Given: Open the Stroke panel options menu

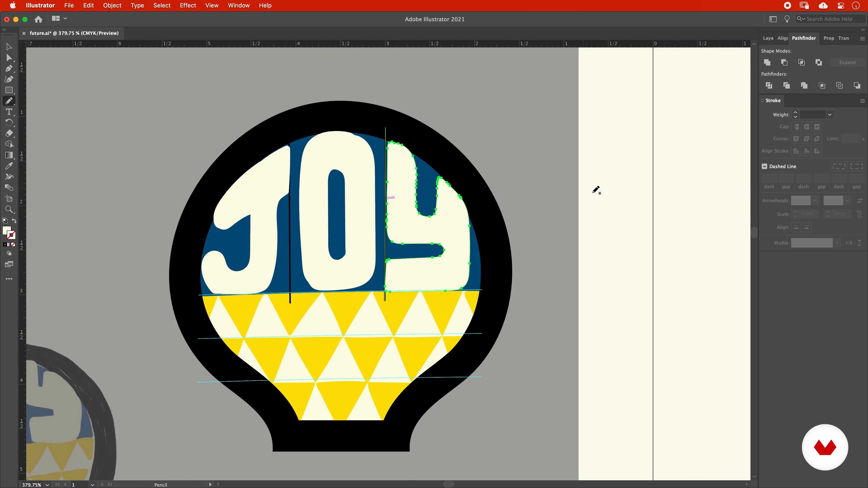Looking at the screenshot, I should [862, 101].
